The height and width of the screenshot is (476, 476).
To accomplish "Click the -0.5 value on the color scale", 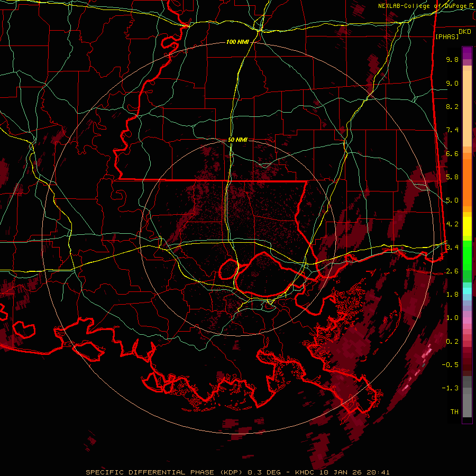I will pos(450,365).
